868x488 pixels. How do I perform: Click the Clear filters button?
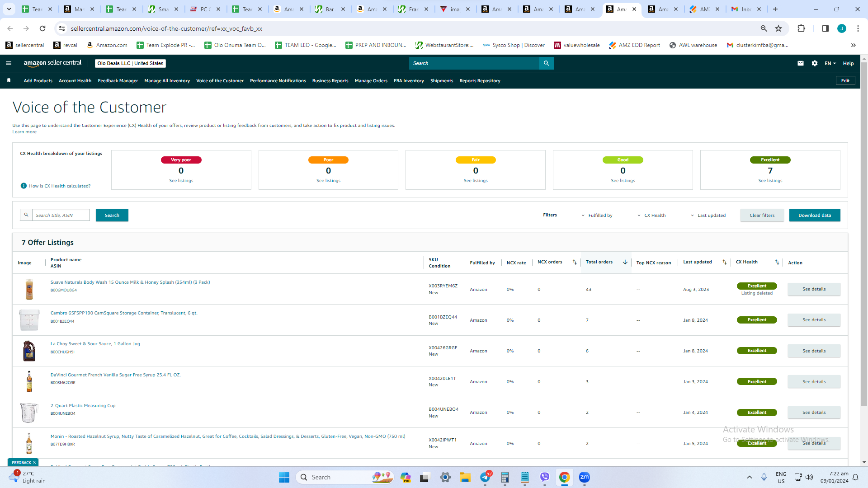(x=762, y=216)
